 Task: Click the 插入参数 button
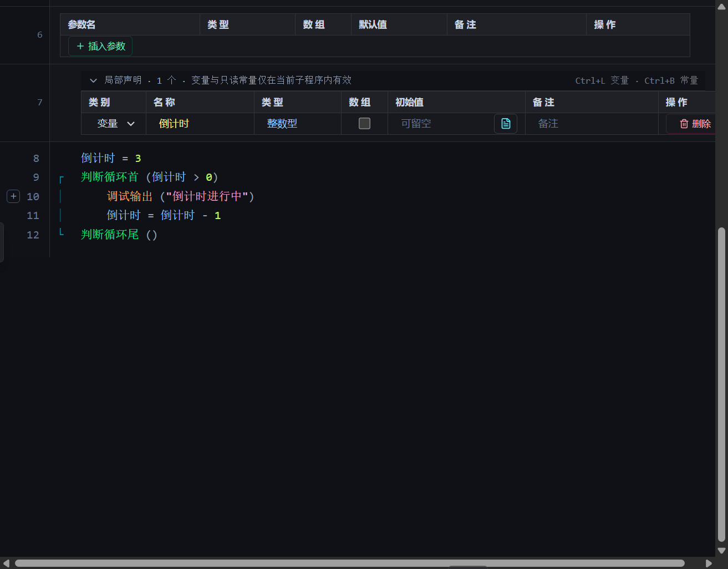click(100, 46)
